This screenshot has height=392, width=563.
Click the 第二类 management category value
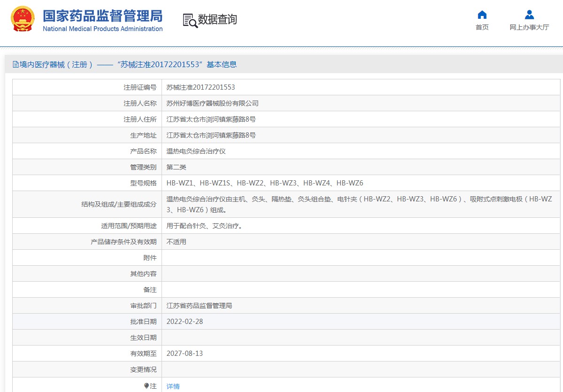[x=176, y=167]
